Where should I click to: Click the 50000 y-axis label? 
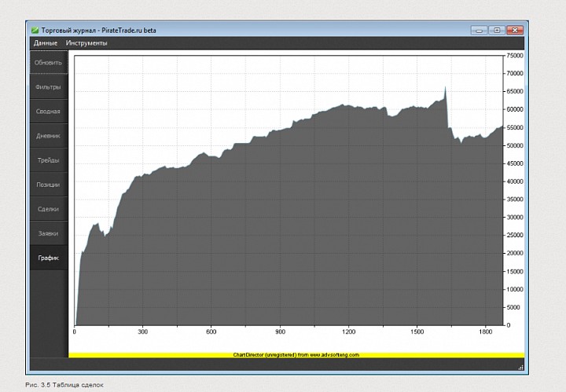(x=515, y=145)
